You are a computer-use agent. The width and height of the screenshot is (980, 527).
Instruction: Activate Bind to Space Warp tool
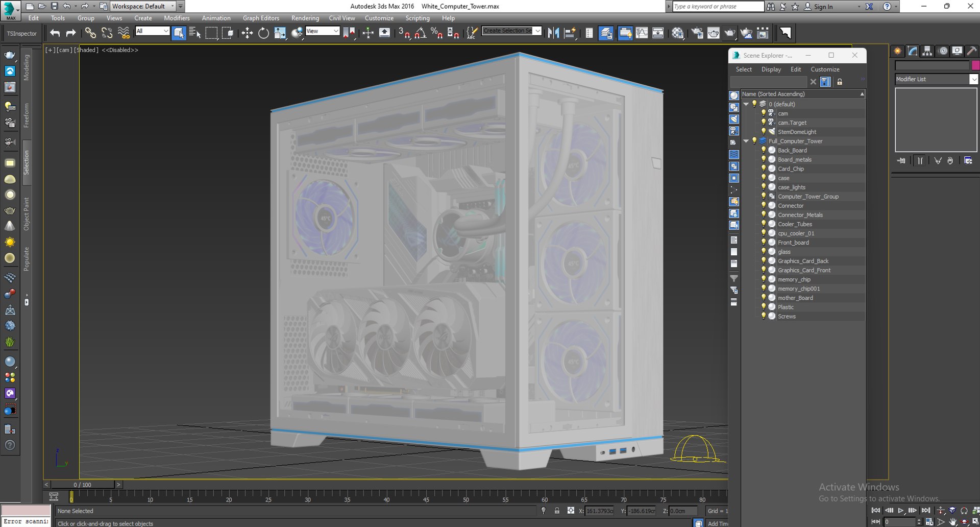click(x=124, y=33)
